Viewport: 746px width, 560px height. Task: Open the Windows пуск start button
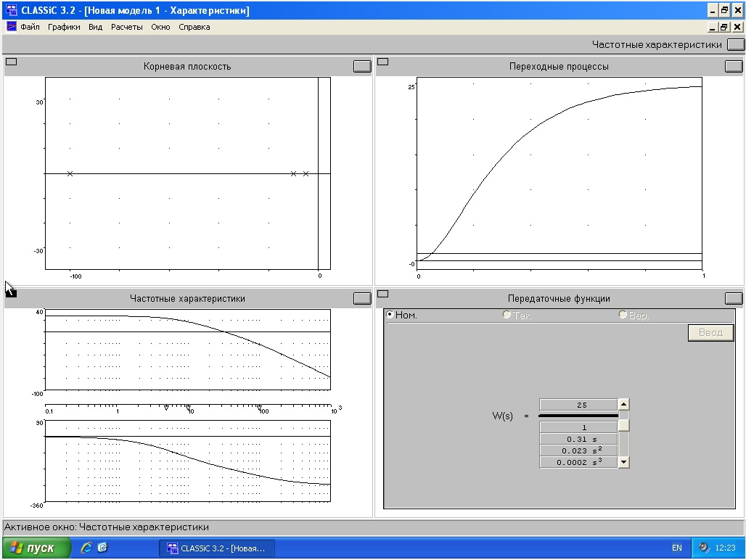pos(36,548)
